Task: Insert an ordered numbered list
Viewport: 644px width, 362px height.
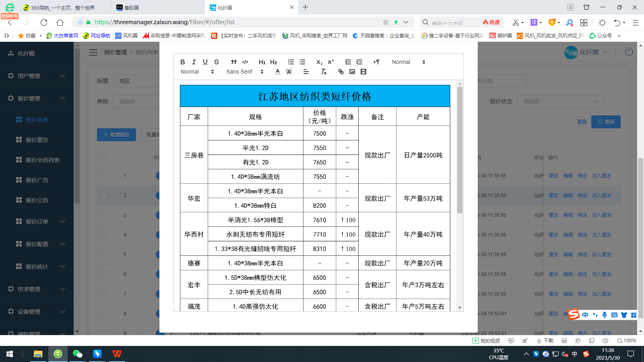Action: pos(291,62)
